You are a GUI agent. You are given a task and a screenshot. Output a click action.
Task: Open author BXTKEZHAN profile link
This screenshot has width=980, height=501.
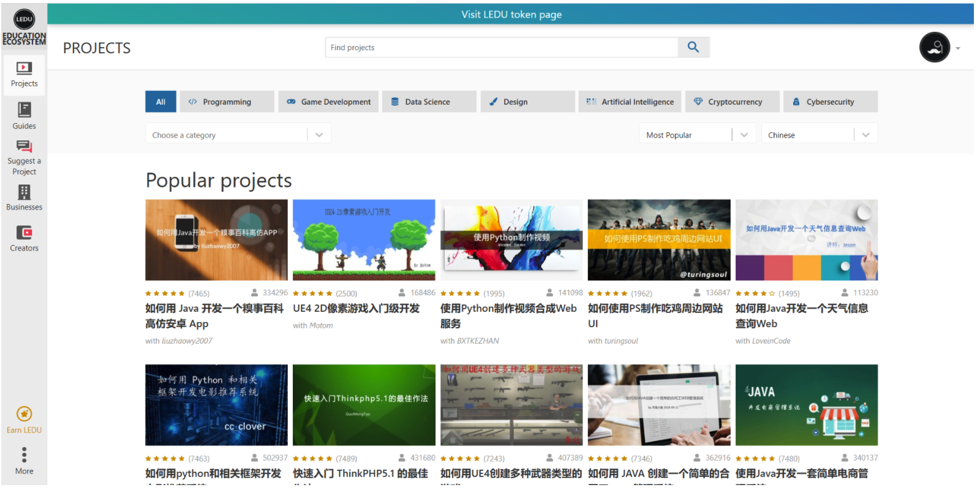point(478,341)
